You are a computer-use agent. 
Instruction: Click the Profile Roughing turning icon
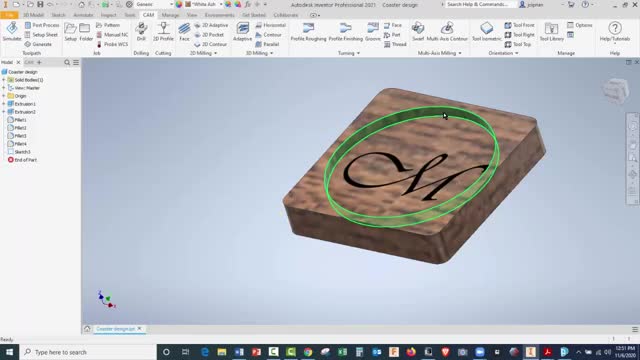click(309, 32)
